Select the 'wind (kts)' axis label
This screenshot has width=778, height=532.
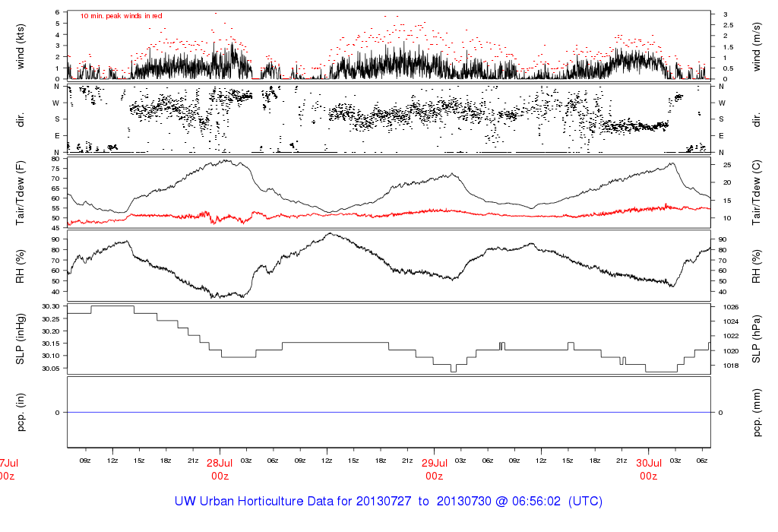(x=21, y=46)
